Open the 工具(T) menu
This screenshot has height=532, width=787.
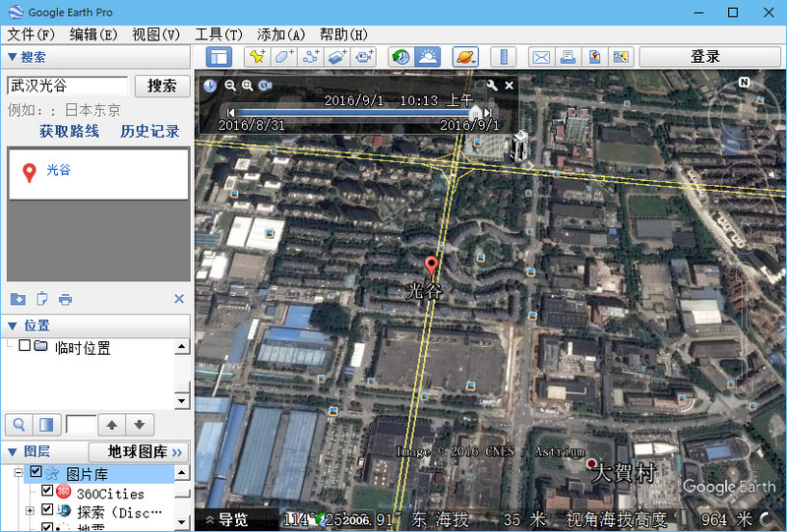tap(218, 33)
